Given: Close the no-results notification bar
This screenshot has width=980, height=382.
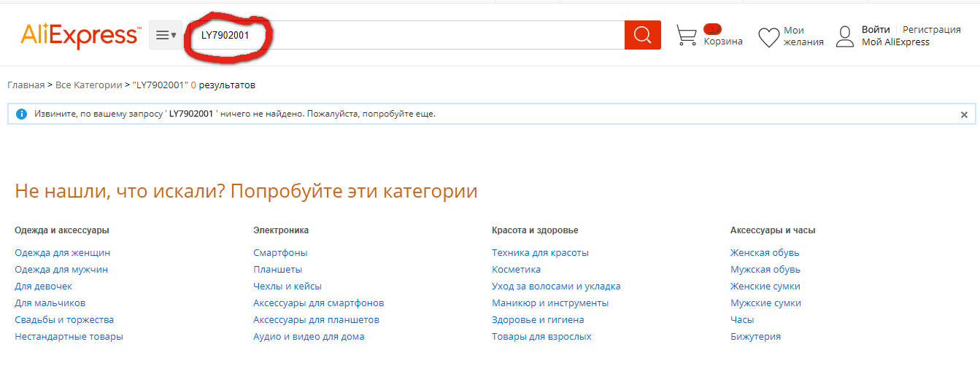Looking at the screenshot, I should (x=964, y=114).
